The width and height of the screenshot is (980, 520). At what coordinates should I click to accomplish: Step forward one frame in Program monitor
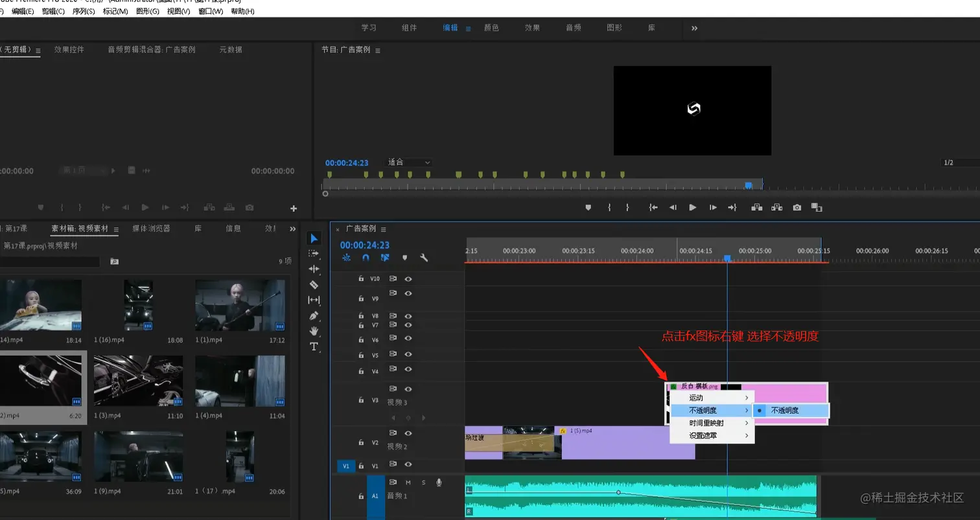click(x=713, y=208)
